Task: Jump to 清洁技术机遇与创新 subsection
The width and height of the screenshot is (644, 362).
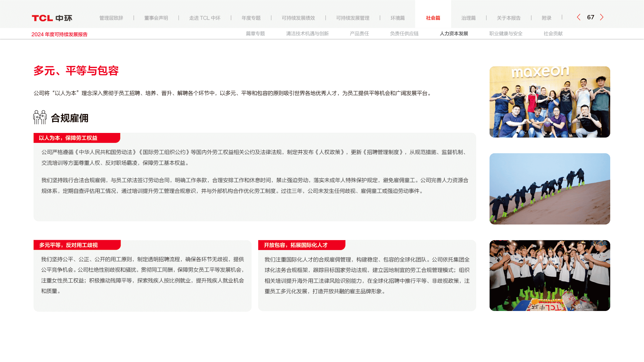Action: [x=307, y=34]
